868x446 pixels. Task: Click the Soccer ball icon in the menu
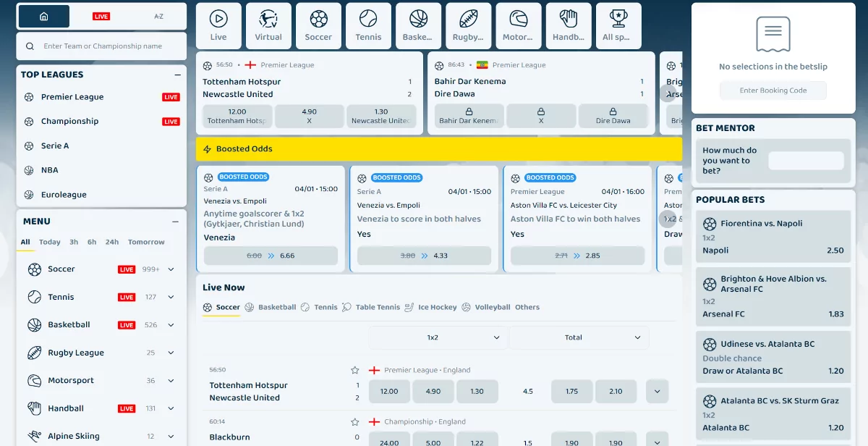tap(34, 269)
